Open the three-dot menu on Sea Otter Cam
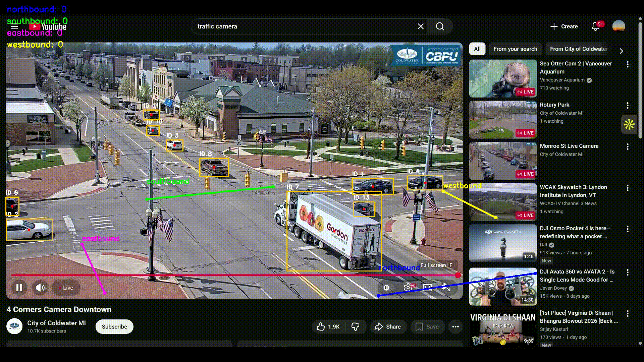This screenshot has width=644, height=362. point(627,64)
